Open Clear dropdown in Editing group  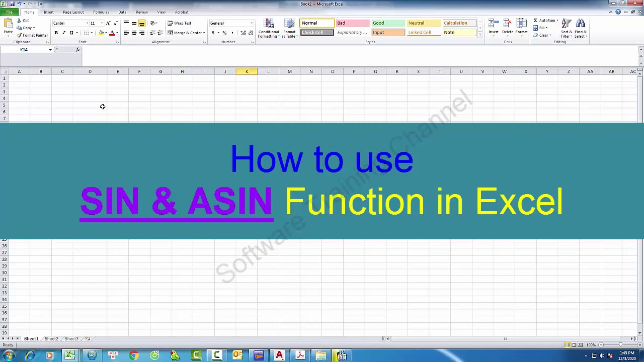tap(542, 35)
